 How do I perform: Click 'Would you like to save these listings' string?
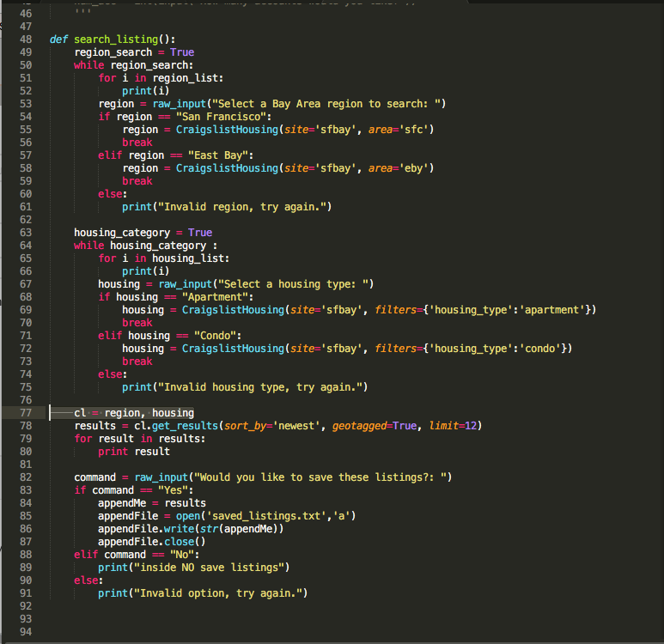(320, 477)
